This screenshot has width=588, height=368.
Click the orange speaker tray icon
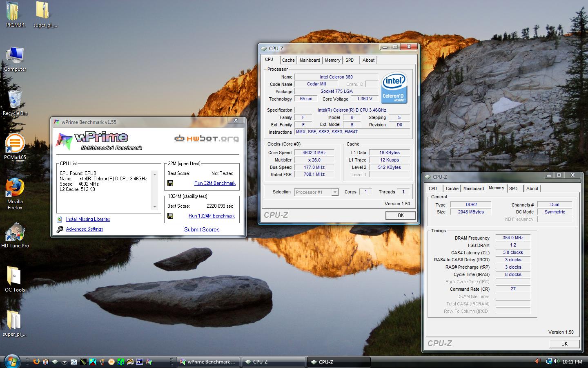coord(537,361)
